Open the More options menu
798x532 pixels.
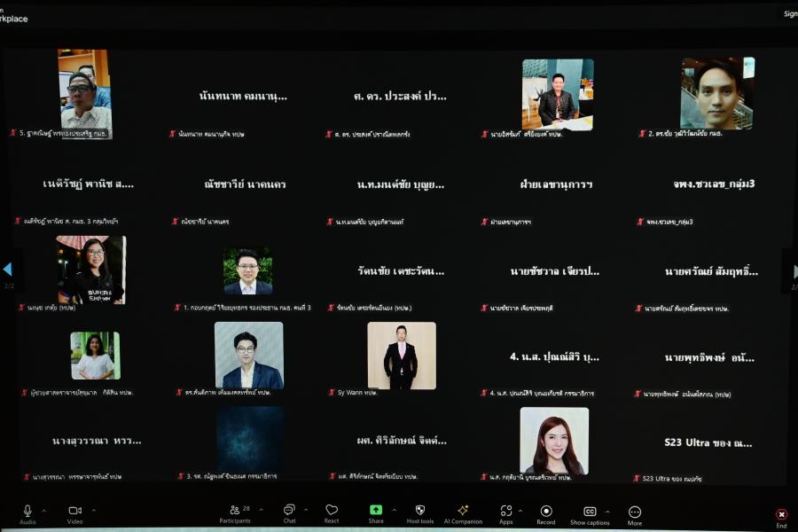click(635, 512)
